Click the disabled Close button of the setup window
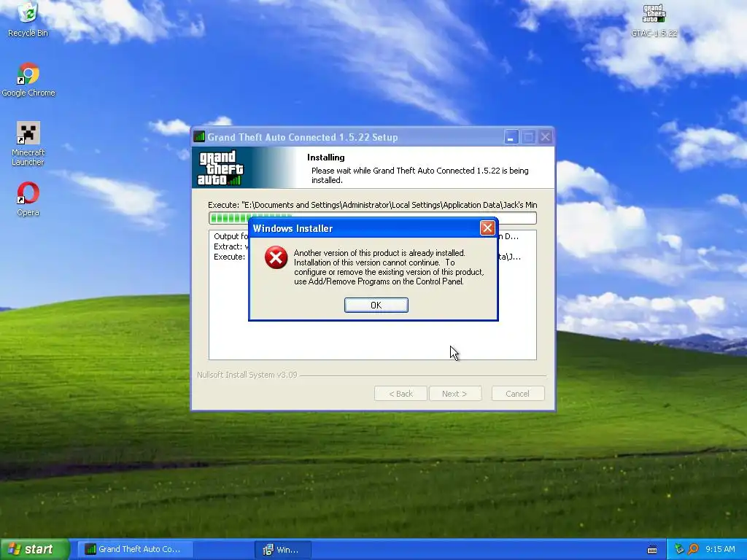The height and width of the screenshot is (560, 747). (x=546, y=137)
